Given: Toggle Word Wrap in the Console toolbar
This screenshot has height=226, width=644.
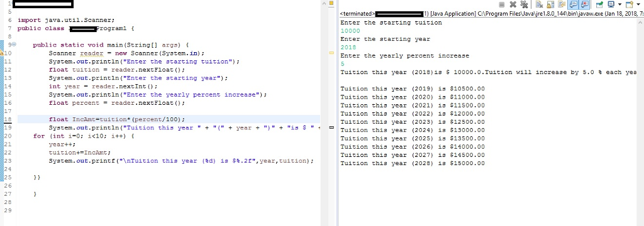Looking at the screenshot, I should [x=562, y=4].
